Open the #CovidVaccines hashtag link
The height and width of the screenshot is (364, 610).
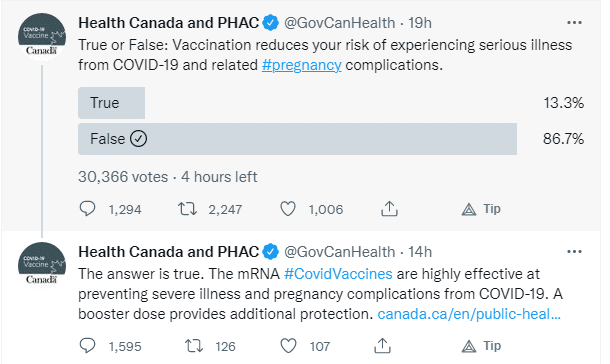338,274
